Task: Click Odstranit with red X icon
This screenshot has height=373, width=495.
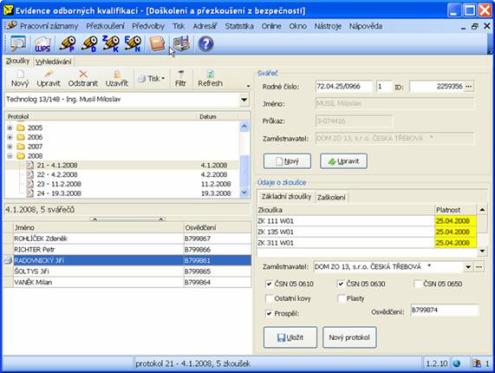Action: (x=83, y=79)
